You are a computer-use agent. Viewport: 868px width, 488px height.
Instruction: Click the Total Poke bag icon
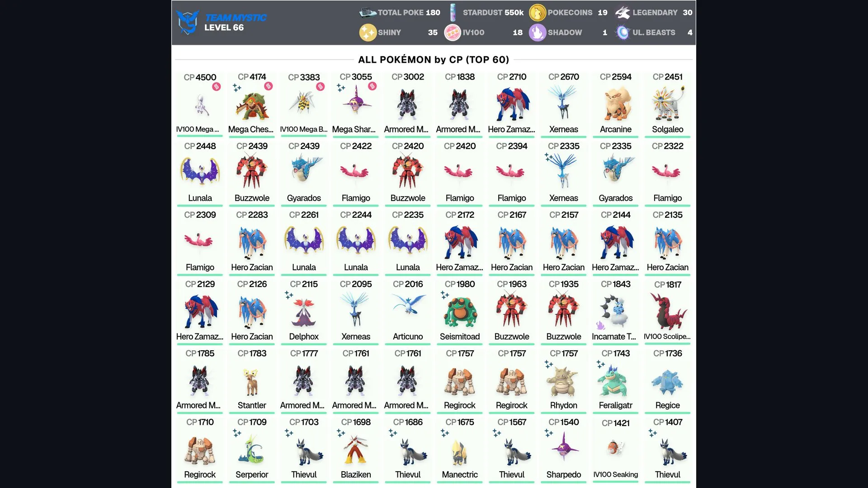pyautogui.click(x=368, y=13)
